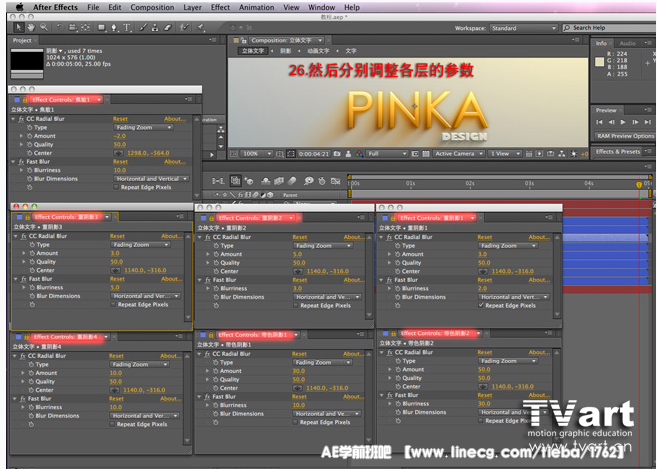
Task: Click the current time indicator in timeline
Action: [x=639, y=184]
